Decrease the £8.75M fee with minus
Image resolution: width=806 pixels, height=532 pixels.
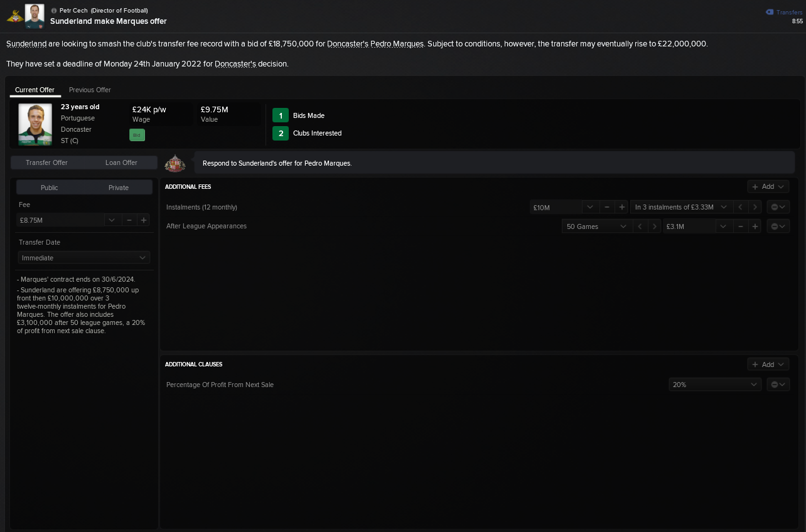tap(129, 220)
